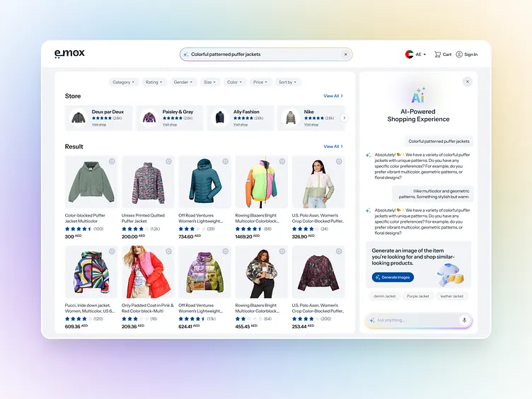Click the AI sparkle icon in search bar

186,54
